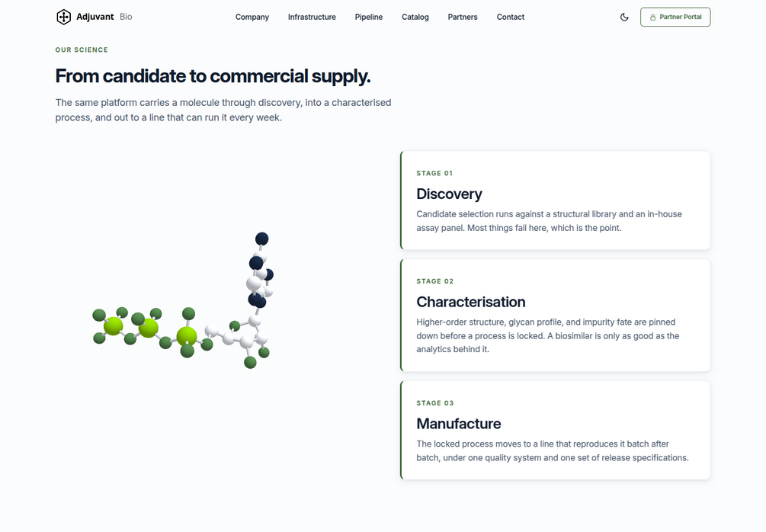
Task: Visit the Contact page
Action: coord(511,17)
